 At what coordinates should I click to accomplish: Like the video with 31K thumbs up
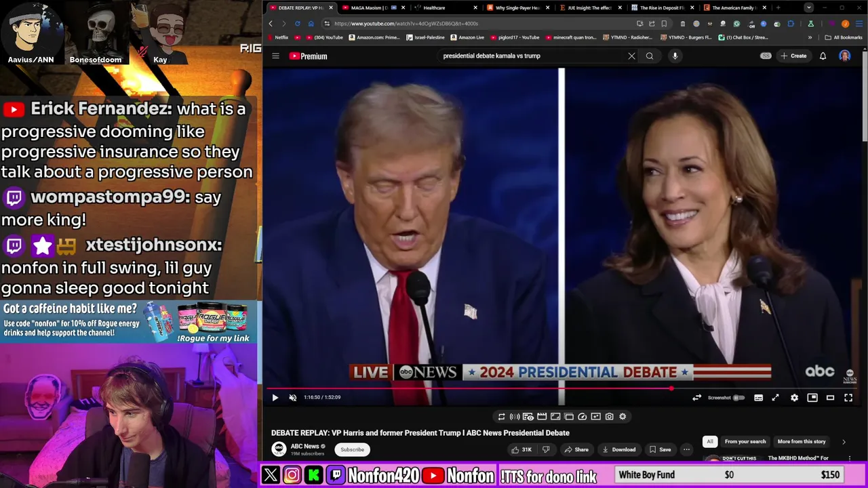tap(521, 449)
